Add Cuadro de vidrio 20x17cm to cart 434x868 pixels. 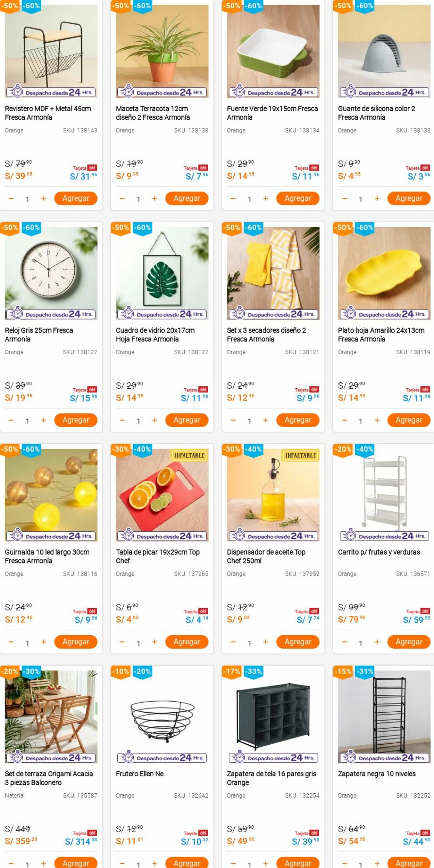(187, 420)
